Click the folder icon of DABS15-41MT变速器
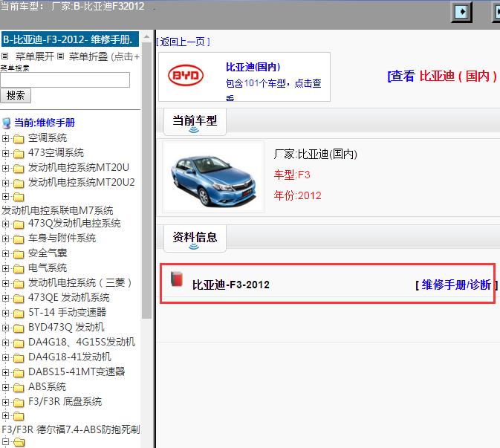Screen dimensions: 500x448 point(19,373)
